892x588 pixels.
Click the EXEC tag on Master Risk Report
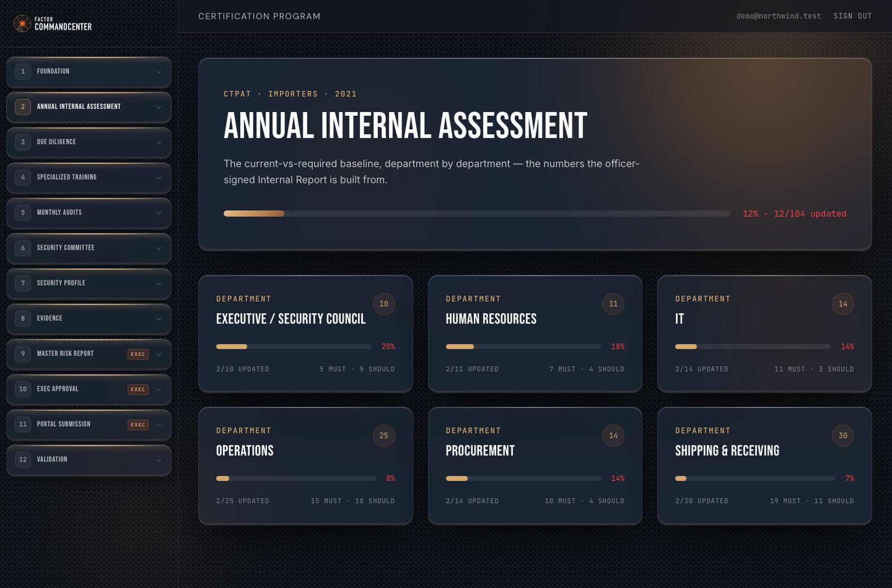click(x=138, y=354)
